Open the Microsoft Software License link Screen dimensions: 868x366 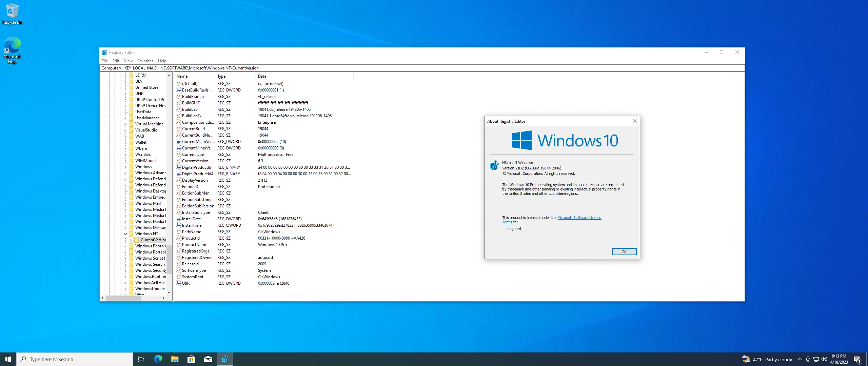579,218
